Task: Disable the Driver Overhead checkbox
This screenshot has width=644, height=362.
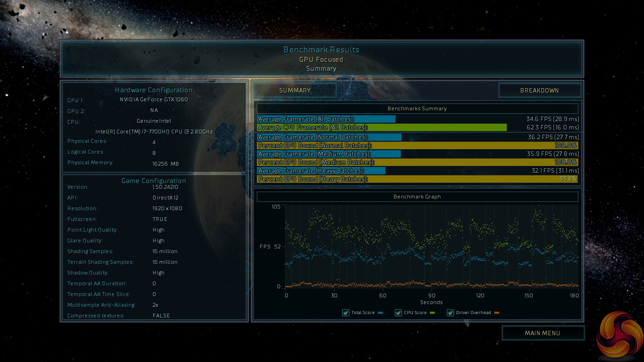Action: 450,313
